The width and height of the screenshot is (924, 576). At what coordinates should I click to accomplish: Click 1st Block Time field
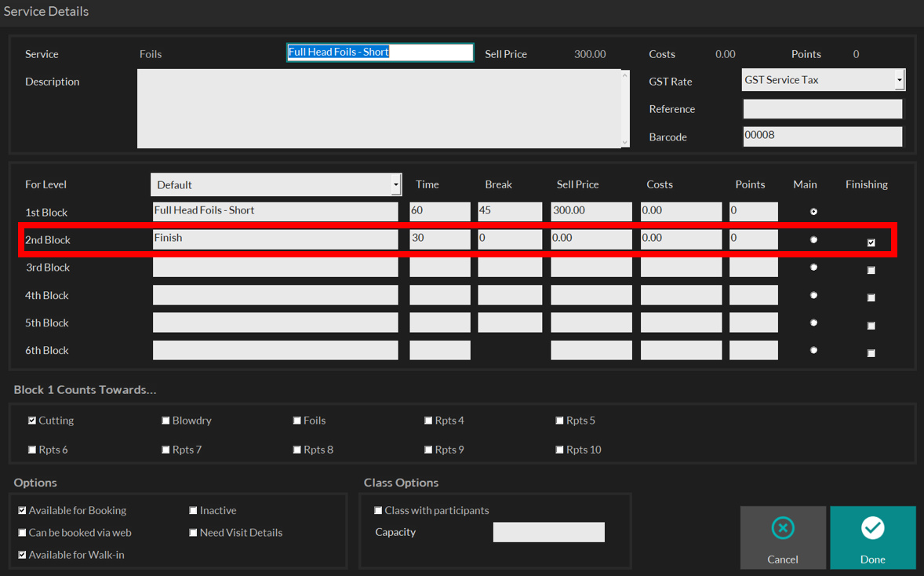point(439,211)
